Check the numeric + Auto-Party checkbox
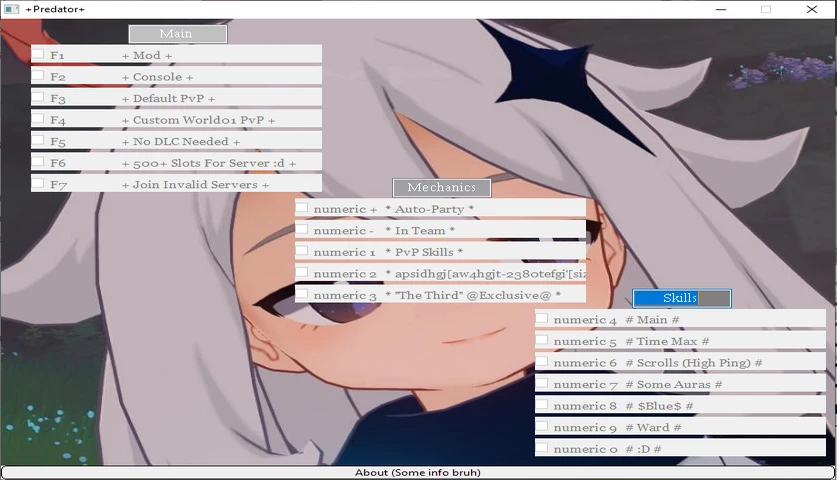 point(302,207)
